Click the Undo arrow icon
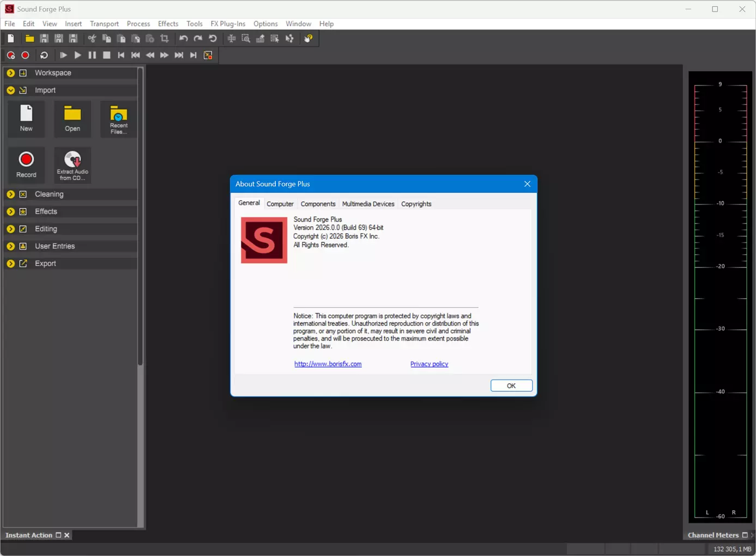 click(184, 39)
